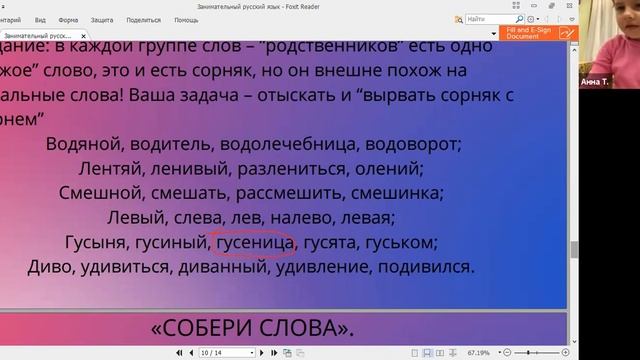Click the circled word гусеница

(255, 242)
